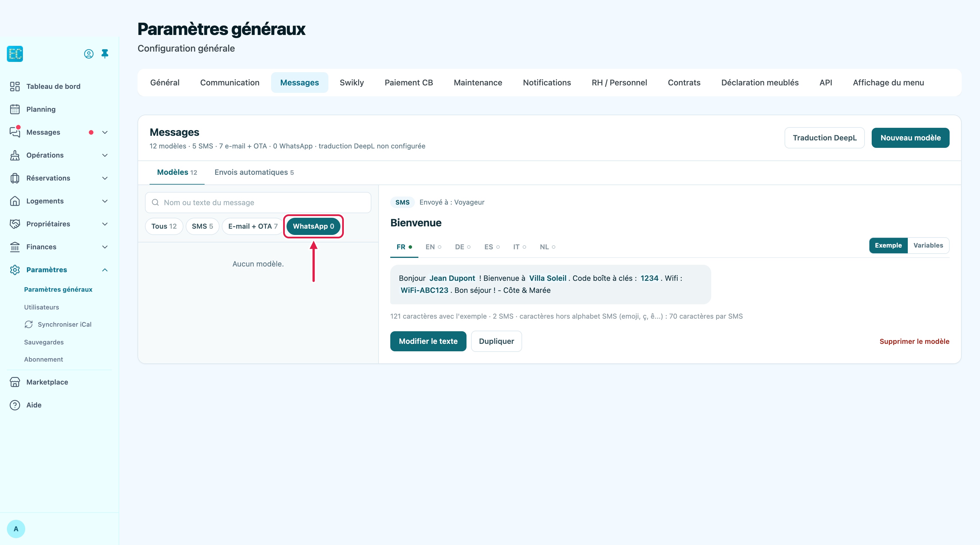Open the user avatar A at bottom
Viewport: 980px width, 545px height.
point(16,529)
